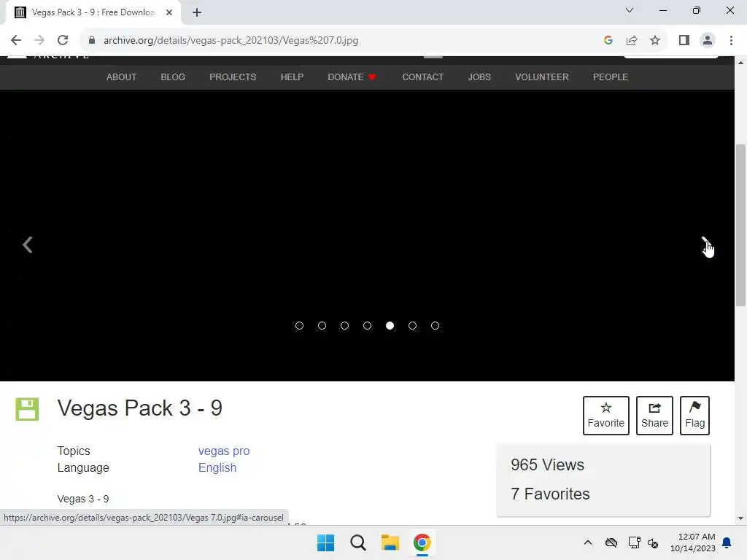This screenshot has height=560, width=747.
Task: Show hidden system tray icons
Action: [x=588, y=542]
